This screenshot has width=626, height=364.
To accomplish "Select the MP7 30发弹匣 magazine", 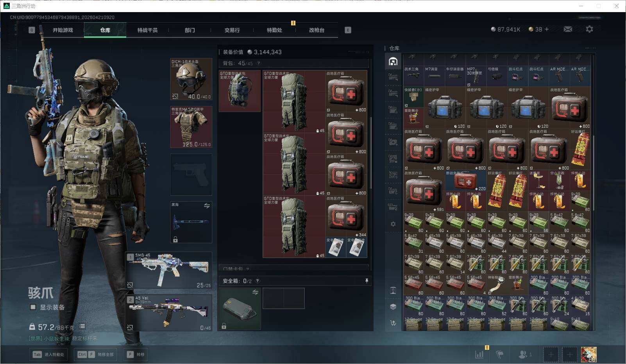I will [476, 76].
